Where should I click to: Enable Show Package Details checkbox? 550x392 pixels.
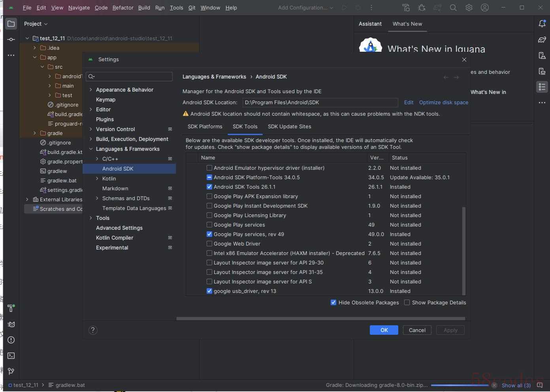(x=407, y=302)
